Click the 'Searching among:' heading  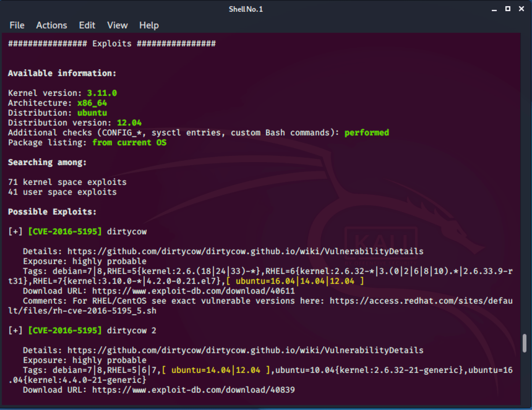tap(47, 163)
